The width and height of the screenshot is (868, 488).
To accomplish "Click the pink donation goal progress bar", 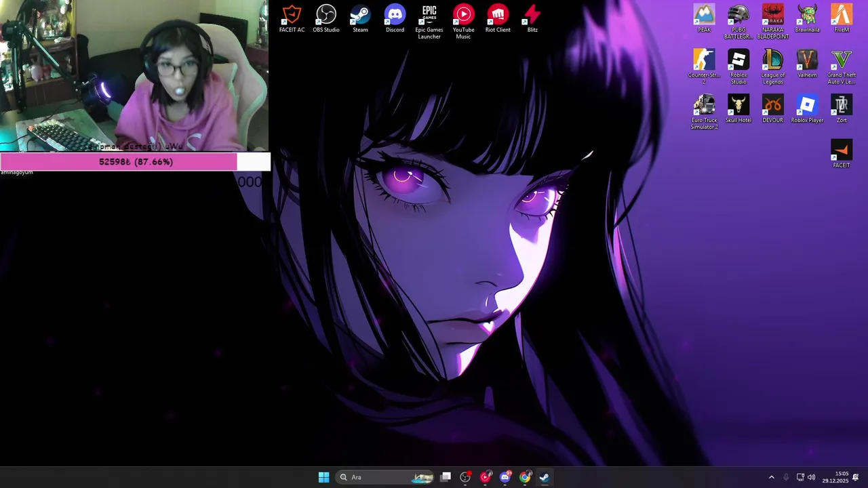I will click(135, 161).
